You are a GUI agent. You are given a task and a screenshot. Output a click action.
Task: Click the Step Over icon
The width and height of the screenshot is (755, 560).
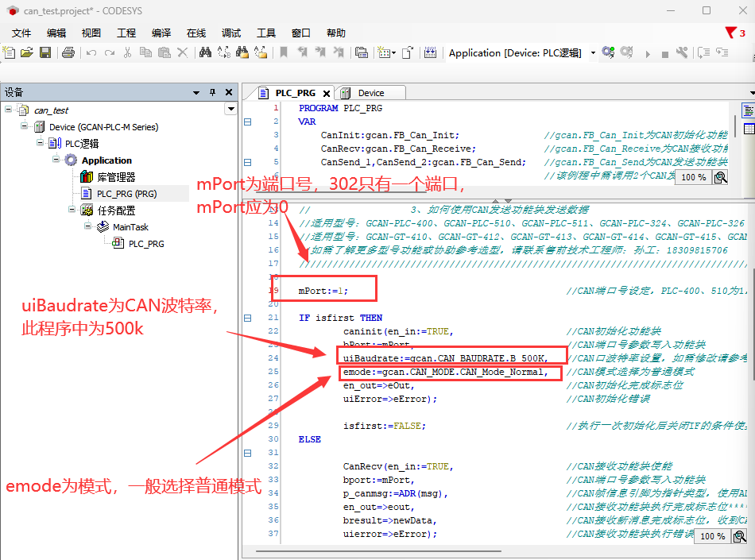coord(704,52)
